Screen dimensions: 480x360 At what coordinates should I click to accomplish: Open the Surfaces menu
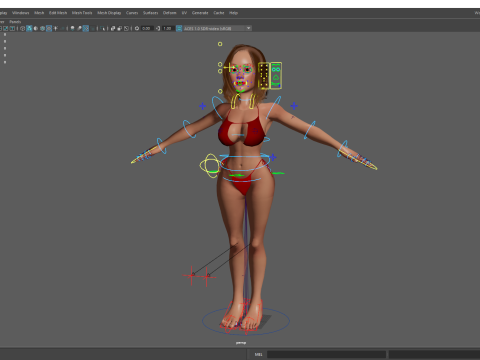pos(151,13)
